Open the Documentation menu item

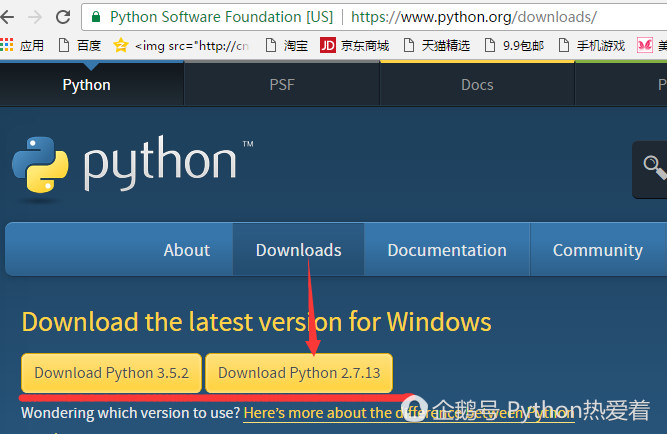(x=447, y=250)
